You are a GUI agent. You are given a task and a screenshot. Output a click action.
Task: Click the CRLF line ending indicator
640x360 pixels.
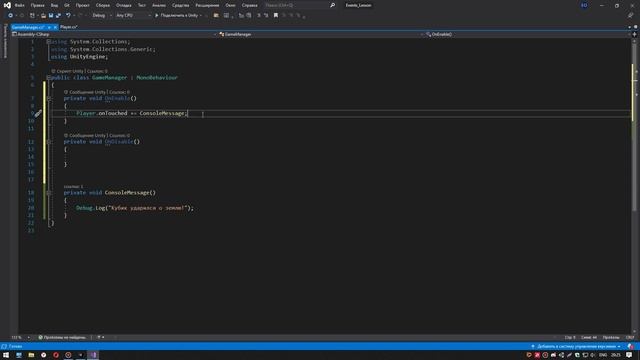pyautogui.click(x=630, y=338)
